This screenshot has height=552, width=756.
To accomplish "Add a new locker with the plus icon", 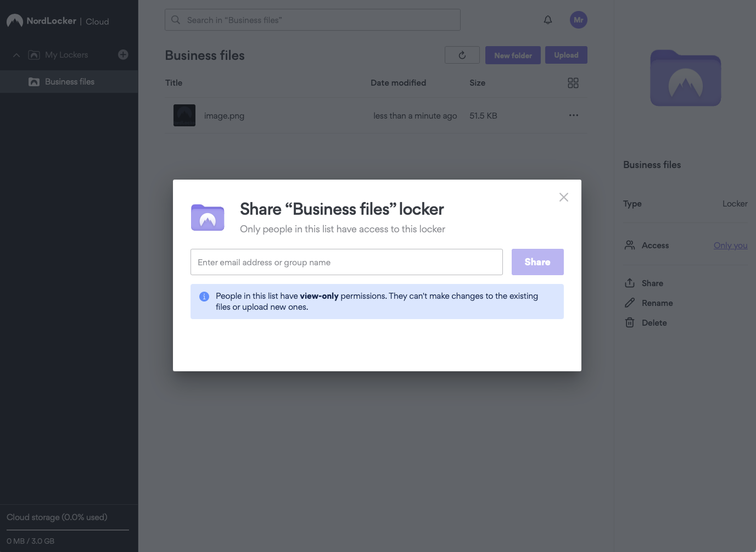I will tap(123, 54).
